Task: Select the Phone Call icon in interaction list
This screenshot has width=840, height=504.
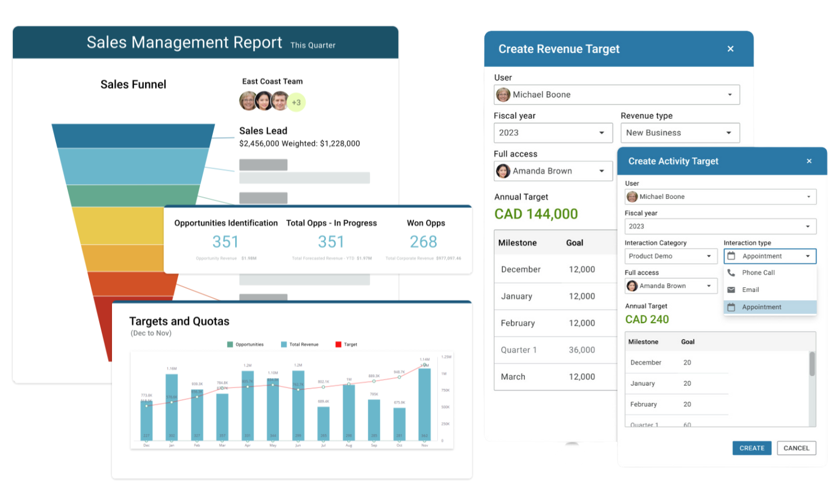Action: 732,273
